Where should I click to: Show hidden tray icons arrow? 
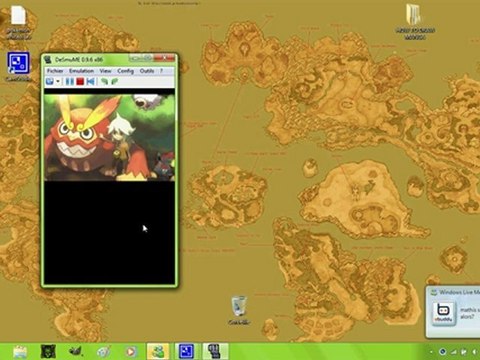click(x=431, y=352)
